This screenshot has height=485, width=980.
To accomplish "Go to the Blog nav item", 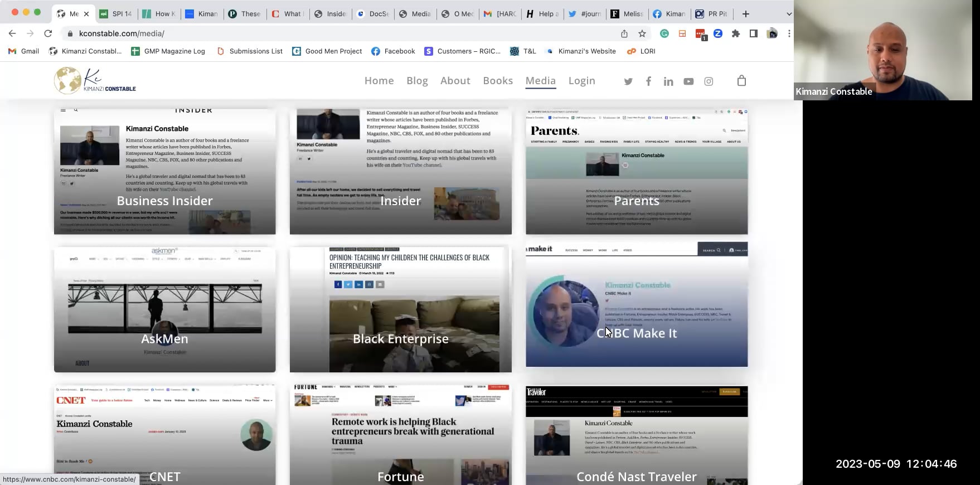I will [417, 81].
